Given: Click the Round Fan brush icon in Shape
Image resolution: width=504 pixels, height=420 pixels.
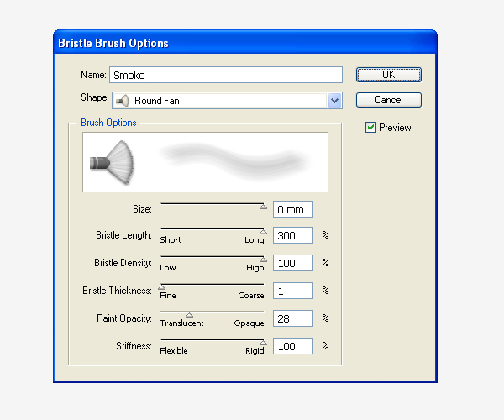Looking at the screenshot, I should click(x=123, y=101).
